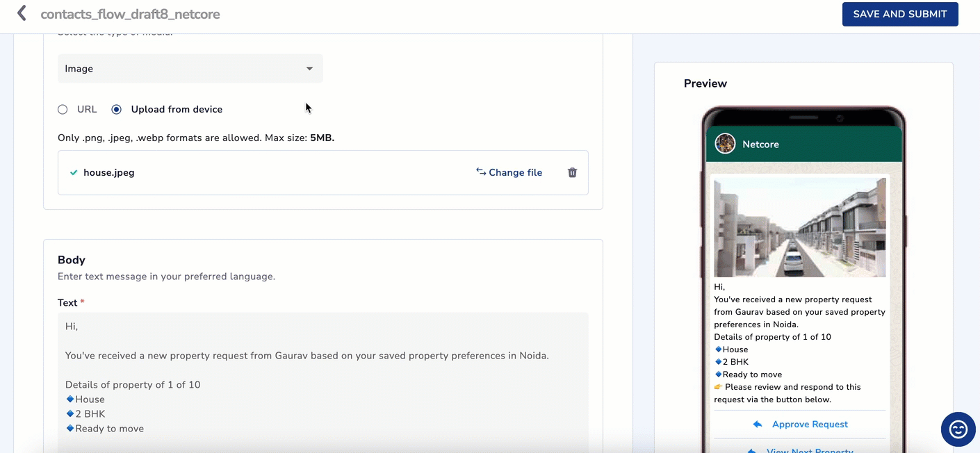
Task: Open the Image media type dropdown
Action: tap(190, 69)
